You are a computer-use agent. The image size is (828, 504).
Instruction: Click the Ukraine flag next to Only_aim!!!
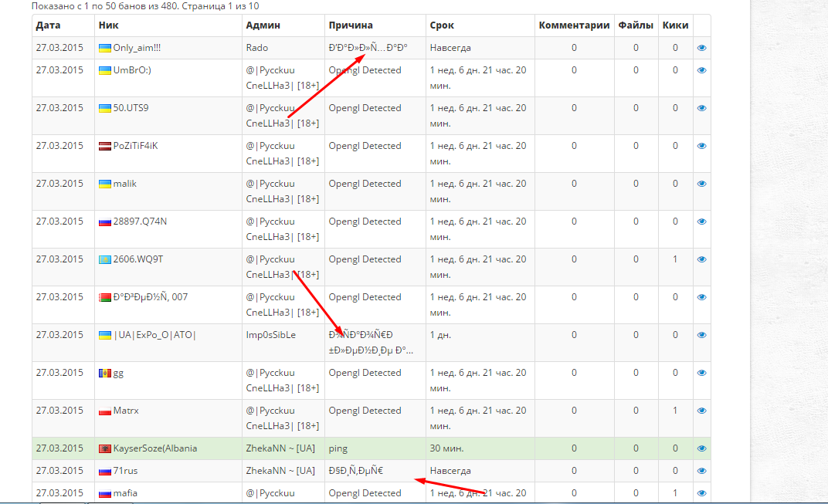point(104,48)
